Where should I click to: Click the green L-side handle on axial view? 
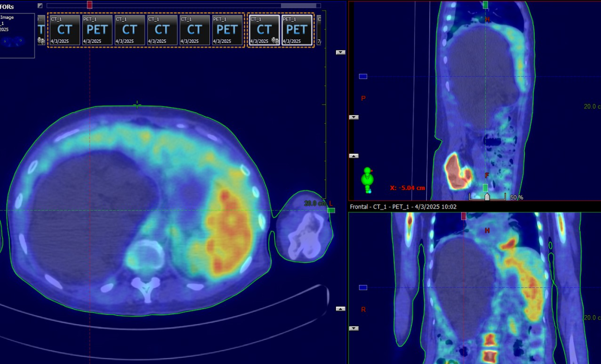point(331,210)
